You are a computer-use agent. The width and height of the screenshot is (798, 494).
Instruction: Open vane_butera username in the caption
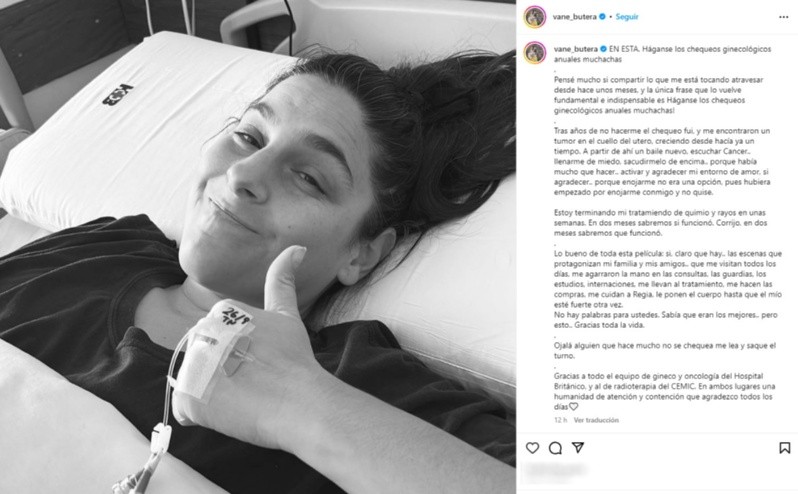click(x=576, y=49)
